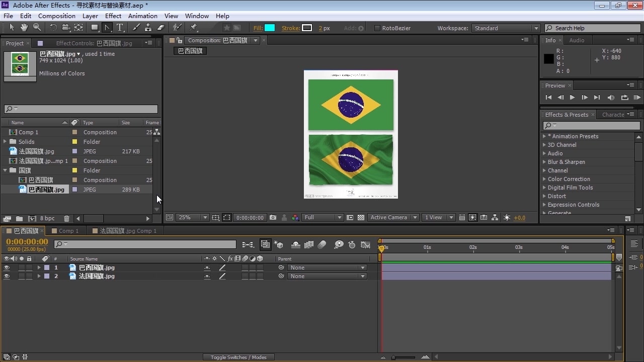Viewport: 644px width, 362px height.
Task: Open the Effect menu
Action: pos(113,16)
